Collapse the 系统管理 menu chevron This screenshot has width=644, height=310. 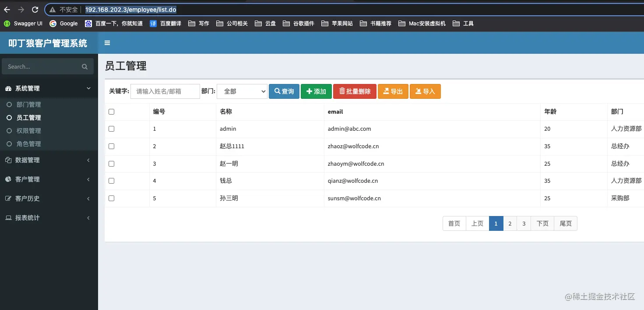(x=88, y=88)
